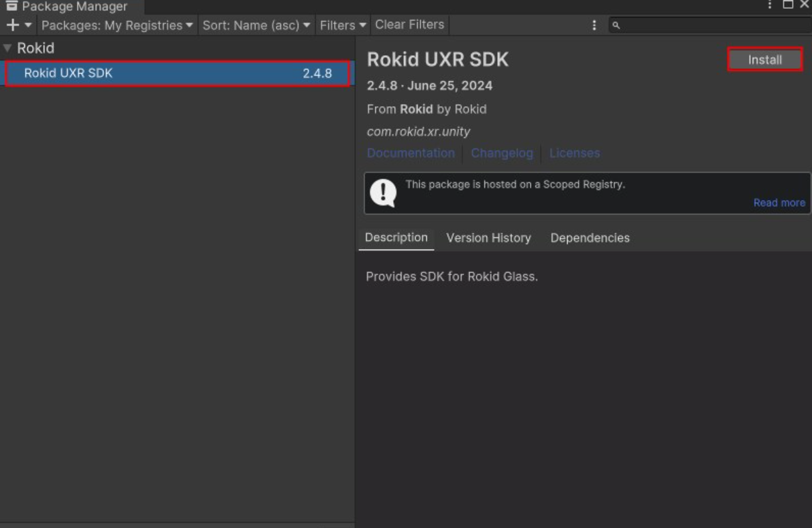Open the Changelog link
Viewport: 812px width, 528px height.
502,153
